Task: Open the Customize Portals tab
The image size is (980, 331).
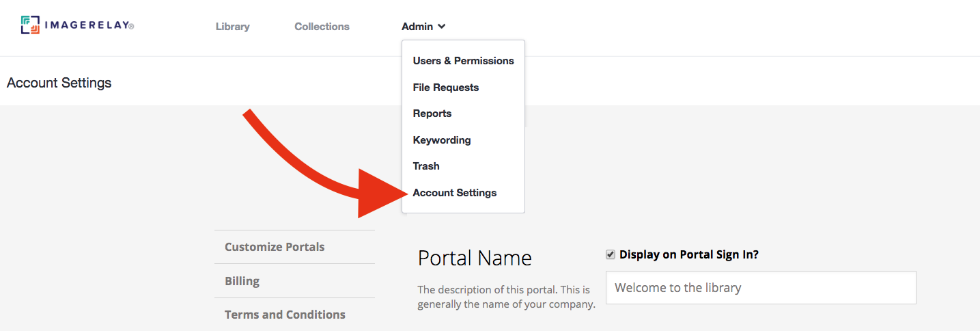Action: 294,247
